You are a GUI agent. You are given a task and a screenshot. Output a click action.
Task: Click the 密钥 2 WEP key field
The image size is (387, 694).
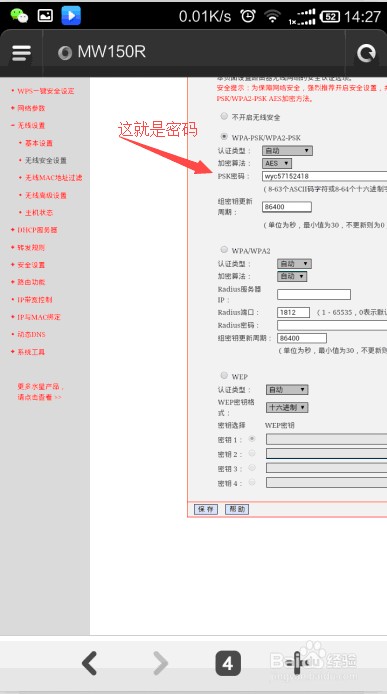pos(326,454)
